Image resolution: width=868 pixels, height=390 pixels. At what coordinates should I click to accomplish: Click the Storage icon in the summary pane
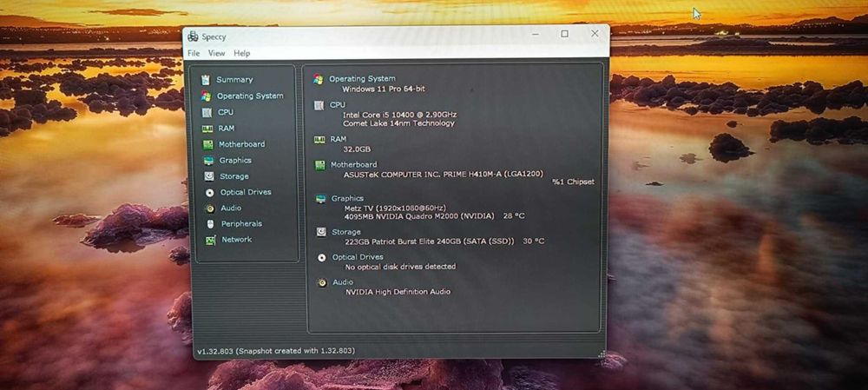321,232
